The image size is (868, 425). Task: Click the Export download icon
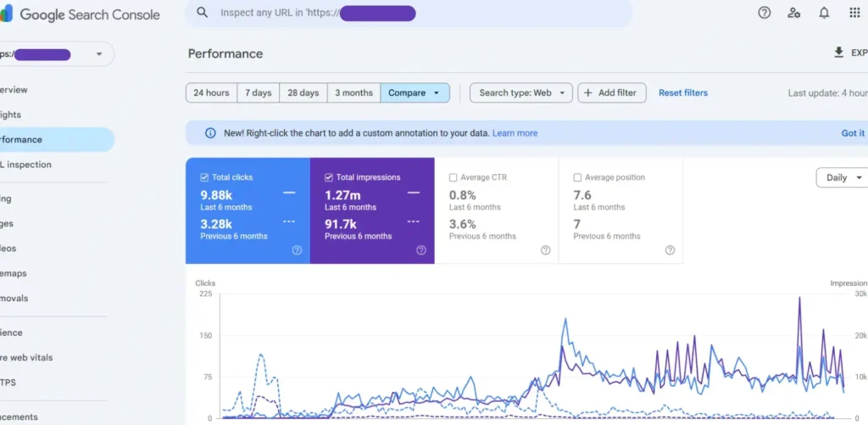click(838, 52)
